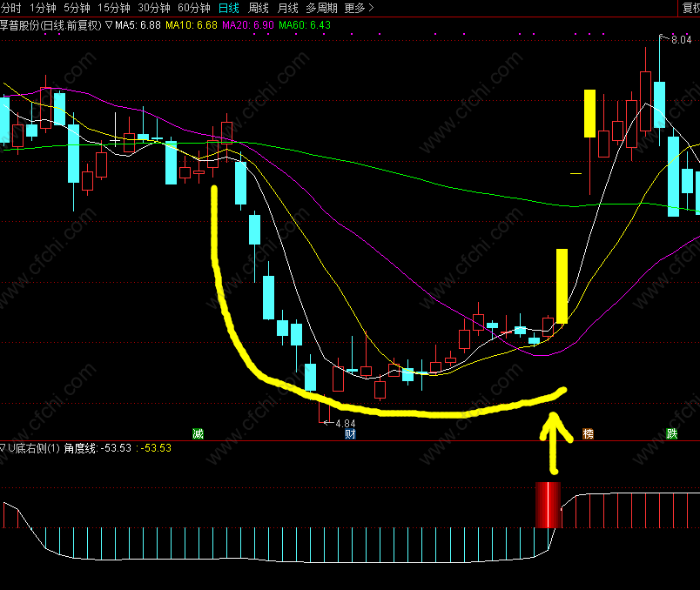Open the dropdown triangle beside 前复权 title

click(109, 25)
